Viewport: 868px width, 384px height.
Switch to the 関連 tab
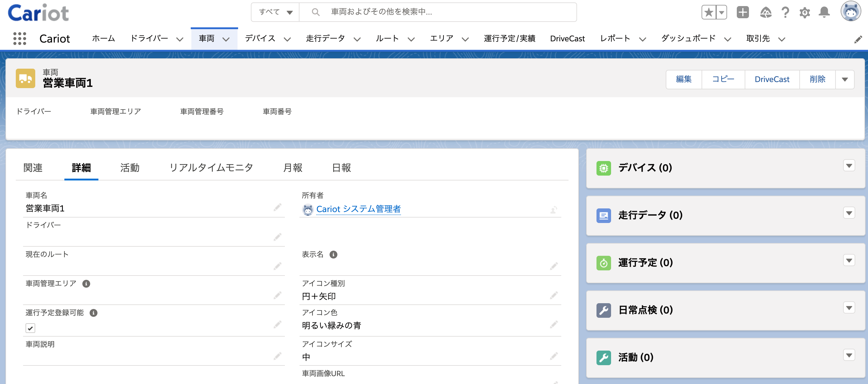click(x=33, y=168)
